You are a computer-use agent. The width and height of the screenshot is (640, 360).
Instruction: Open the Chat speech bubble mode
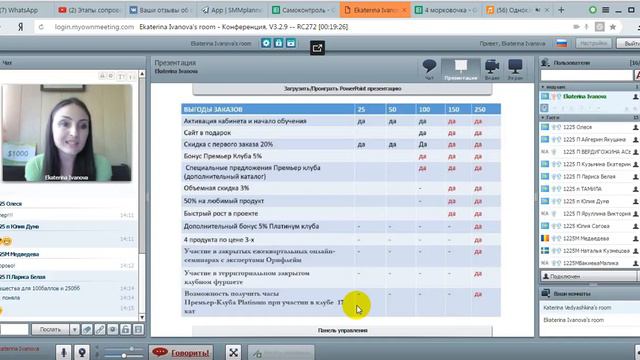tap(429, 69)
